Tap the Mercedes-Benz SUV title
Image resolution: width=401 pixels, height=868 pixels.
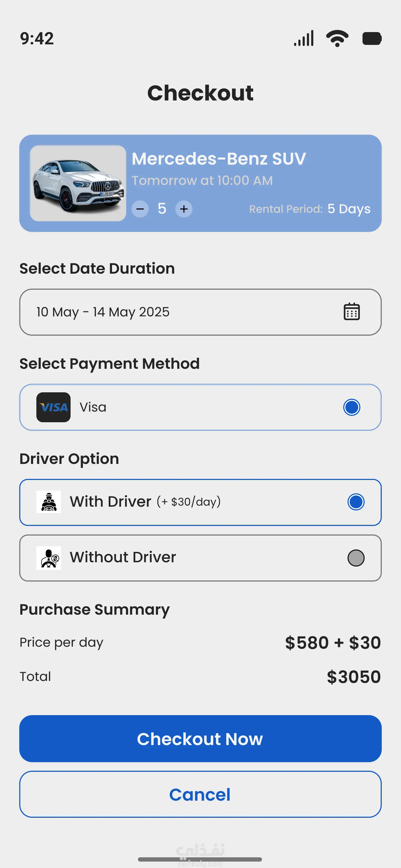(x=219, y=159)
